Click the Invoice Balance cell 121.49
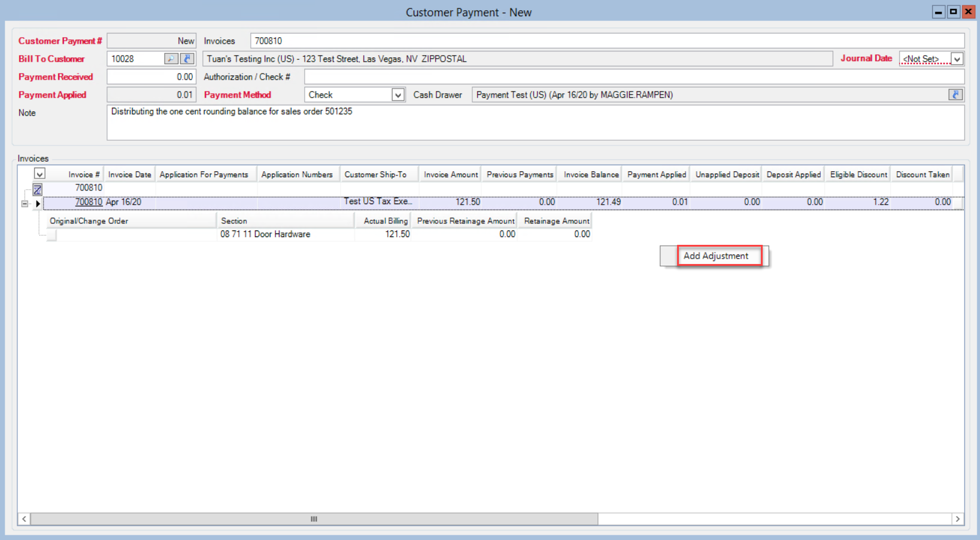The width and height of the screenshot is (980, 540). pos(590,202)
